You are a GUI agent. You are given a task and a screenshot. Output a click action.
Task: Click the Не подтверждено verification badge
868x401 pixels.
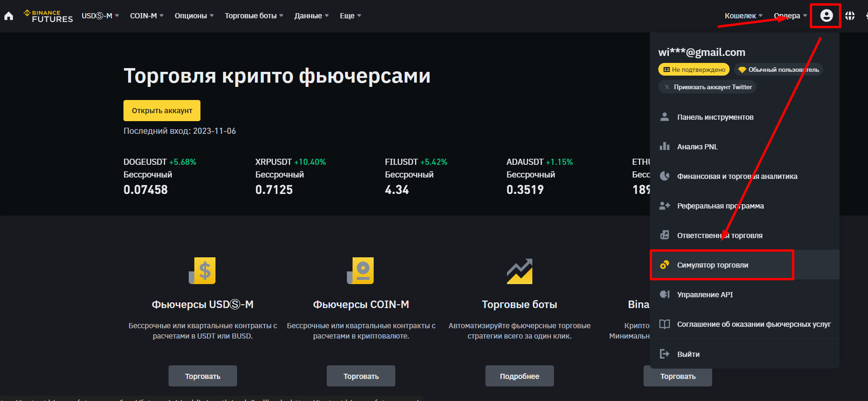(694, 69)
